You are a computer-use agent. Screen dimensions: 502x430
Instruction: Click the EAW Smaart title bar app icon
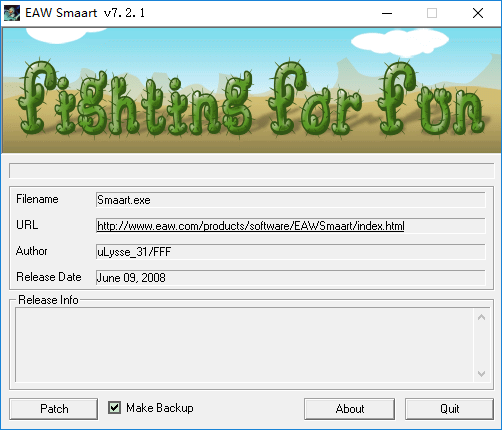coord(12,13)
